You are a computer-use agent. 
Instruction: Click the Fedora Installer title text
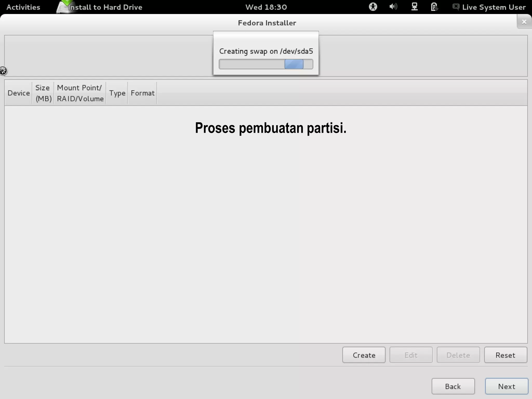267,23
